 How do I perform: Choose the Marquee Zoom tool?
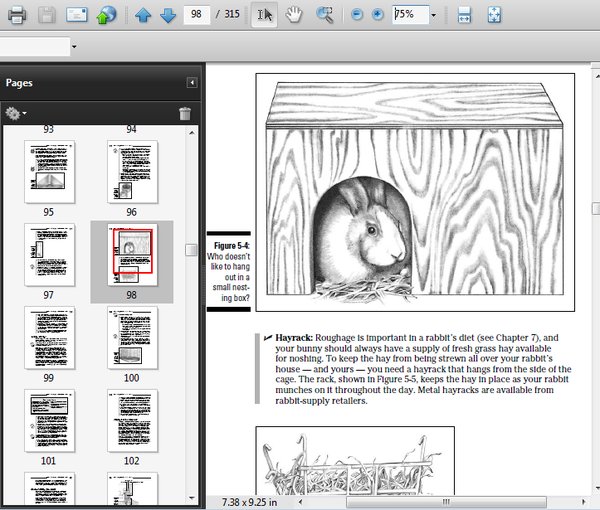324,15
